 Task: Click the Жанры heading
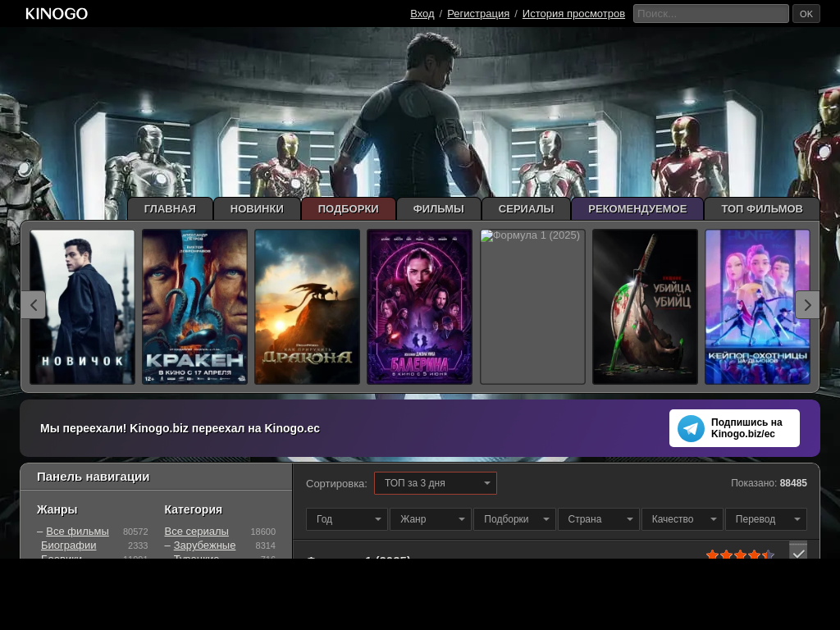pos(57,509)
